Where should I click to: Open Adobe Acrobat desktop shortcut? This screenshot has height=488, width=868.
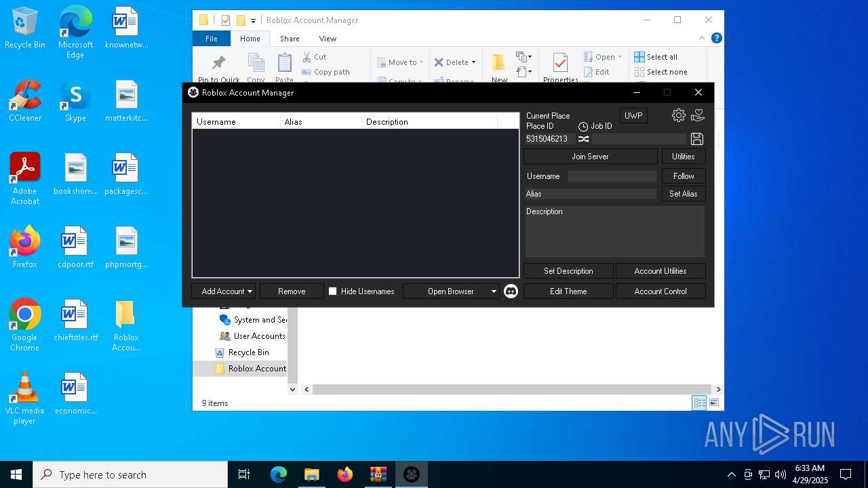pyautogui.click(x=25, y=179)
